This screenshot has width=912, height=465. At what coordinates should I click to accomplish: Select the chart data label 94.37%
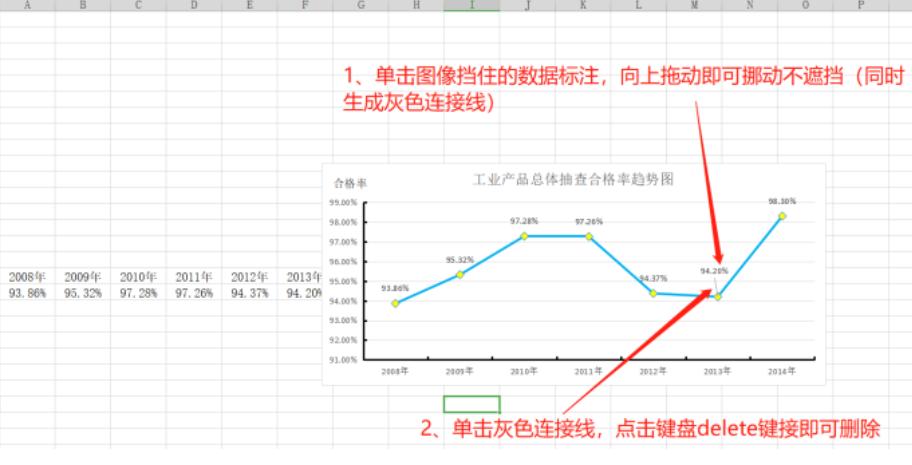[x=653, y=278]
